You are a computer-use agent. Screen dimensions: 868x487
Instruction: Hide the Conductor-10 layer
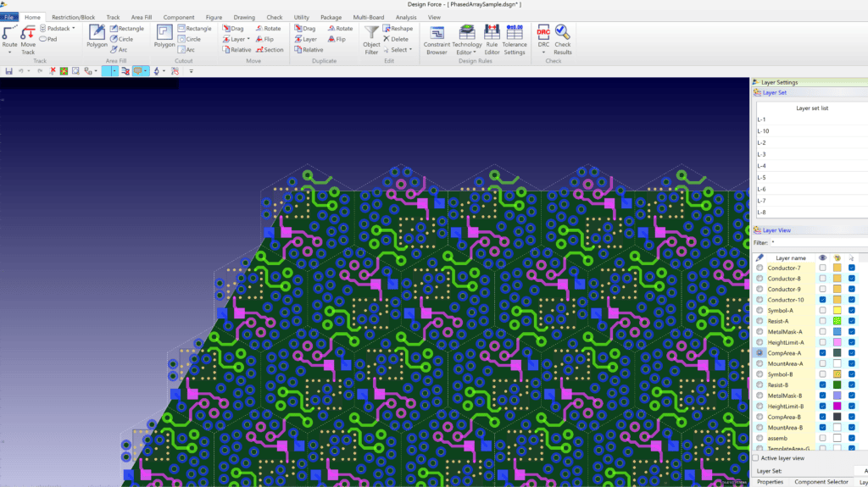(822, 300)
